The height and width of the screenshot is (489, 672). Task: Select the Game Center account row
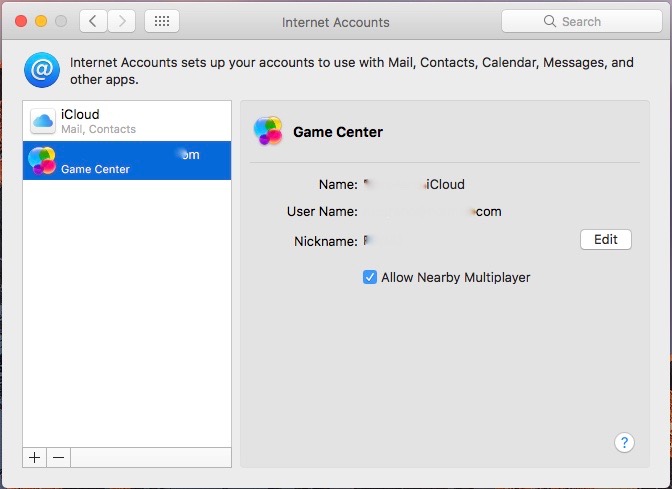pos(127,161)
